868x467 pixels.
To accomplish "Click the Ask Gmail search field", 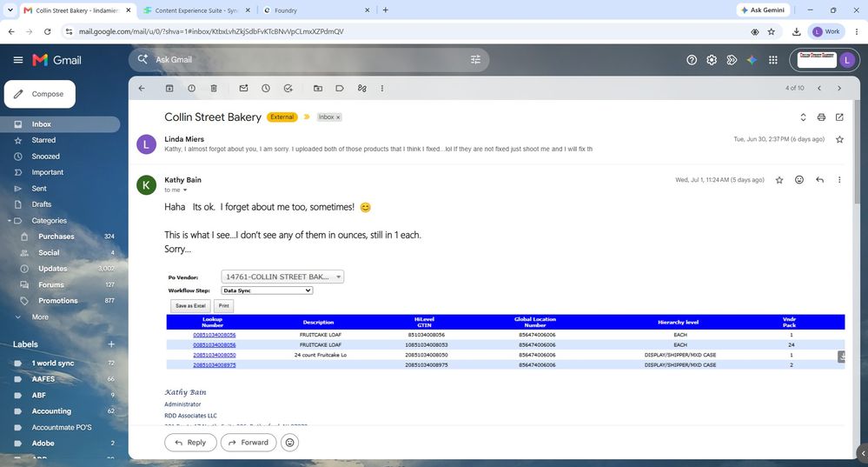I will pyautogui.click(x=310, y=59).
